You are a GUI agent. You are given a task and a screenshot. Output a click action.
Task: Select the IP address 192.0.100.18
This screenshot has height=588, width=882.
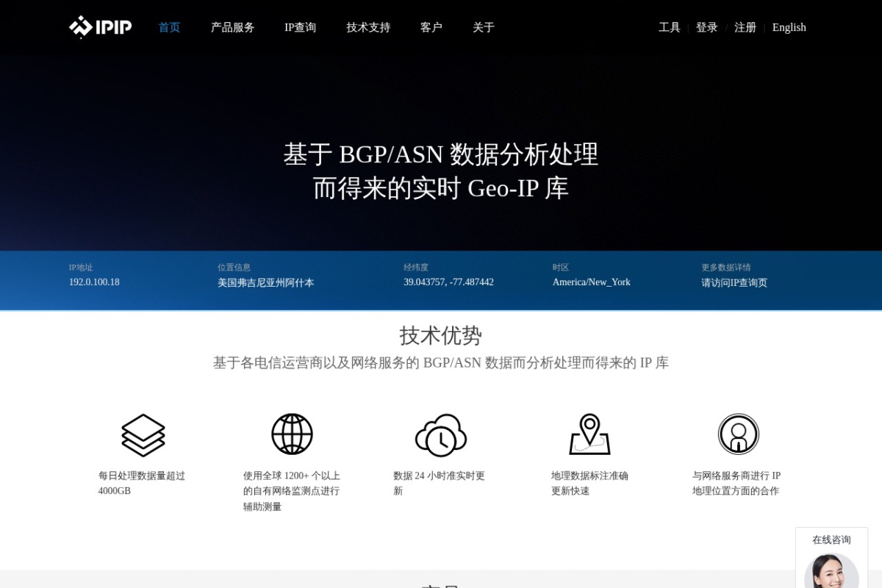pos(94,282)
